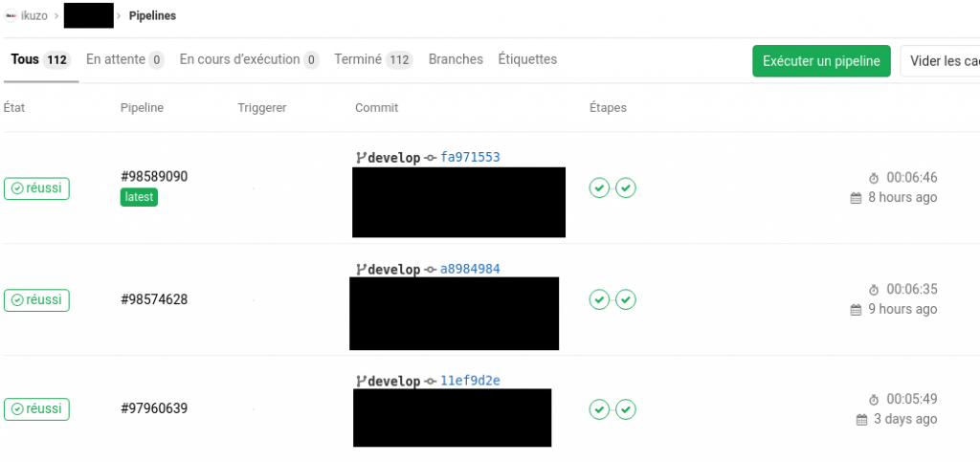Click the Exécuter un pipeline button
The image size is (980, 462).
(x=821, y=61)
